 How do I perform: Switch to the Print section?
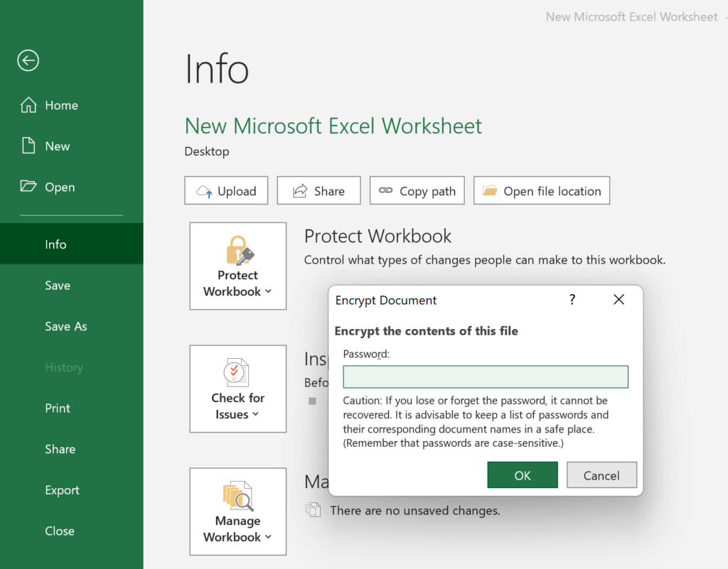coord(57,408)
